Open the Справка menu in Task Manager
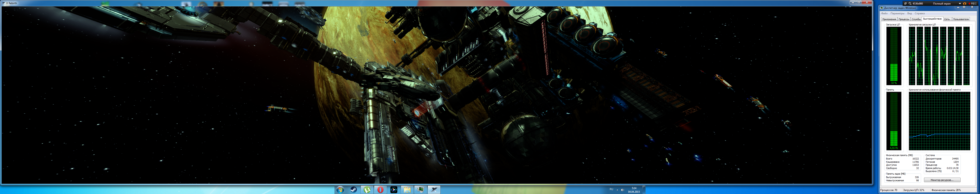The height and width of the screenshot is (194, 980). [920, 13]
